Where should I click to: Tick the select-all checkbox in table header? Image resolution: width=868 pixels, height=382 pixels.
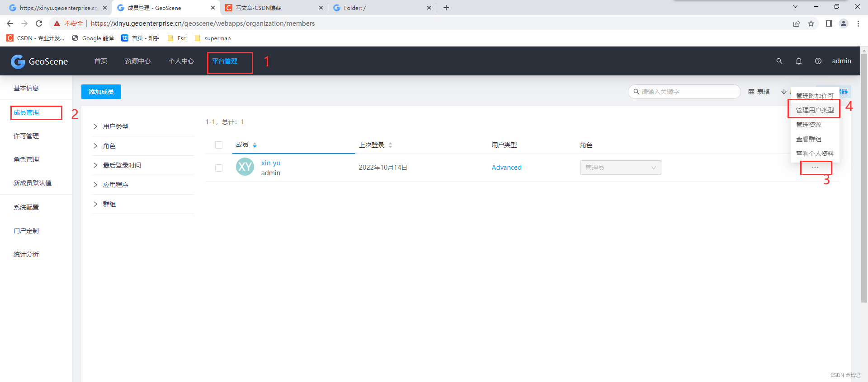coord(219,145)
